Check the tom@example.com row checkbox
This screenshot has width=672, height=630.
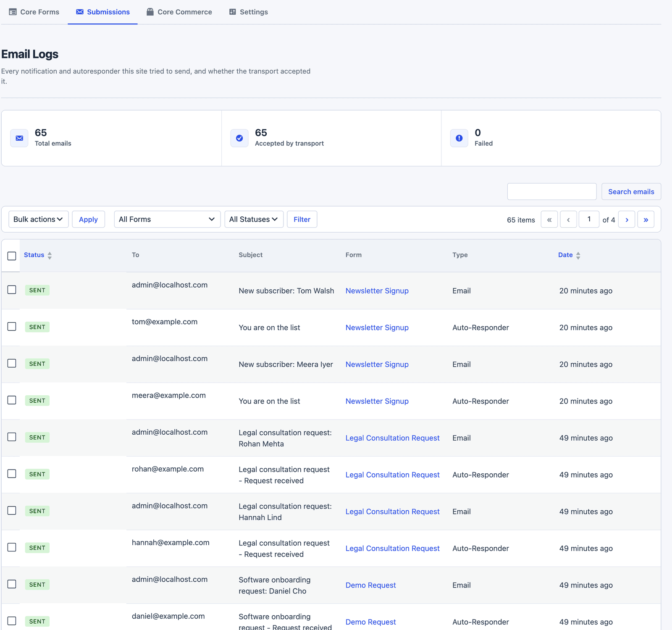tap(12, 326)
